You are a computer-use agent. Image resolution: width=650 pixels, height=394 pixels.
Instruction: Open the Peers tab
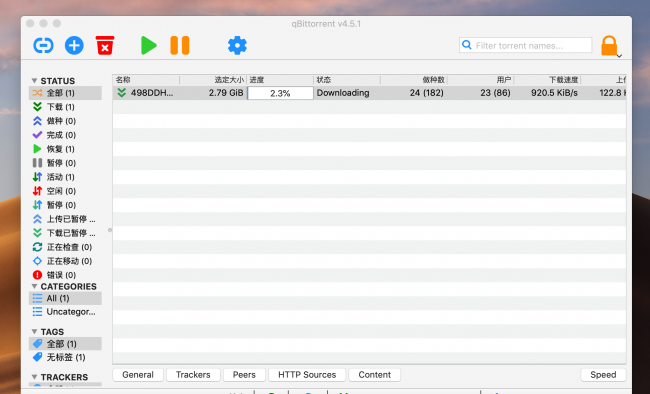(244, 375)
